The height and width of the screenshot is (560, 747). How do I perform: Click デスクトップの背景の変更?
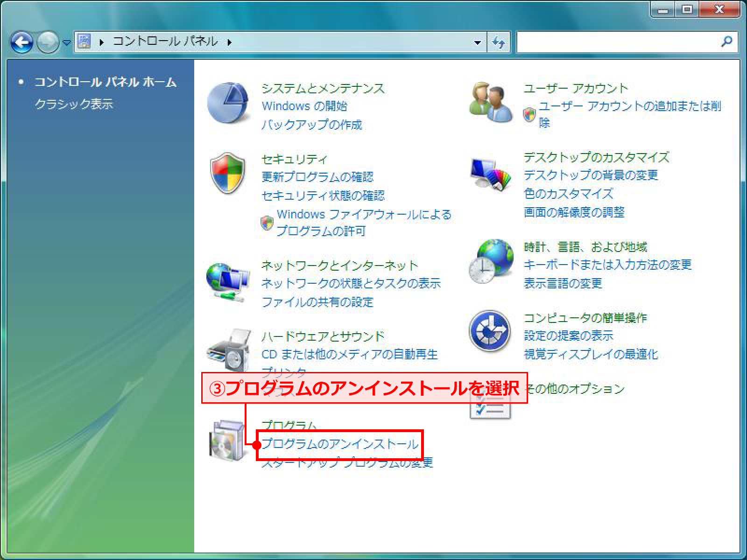(x=591, y=175)
